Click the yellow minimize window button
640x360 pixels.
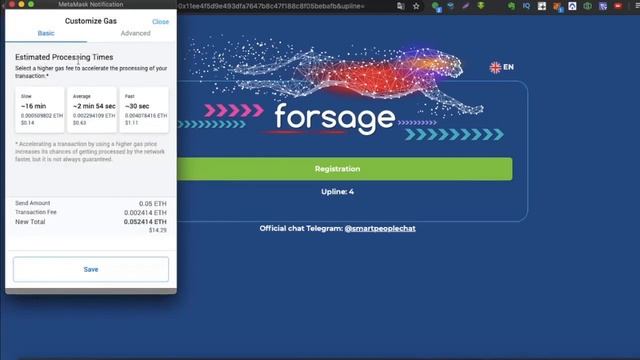(21, 4)
